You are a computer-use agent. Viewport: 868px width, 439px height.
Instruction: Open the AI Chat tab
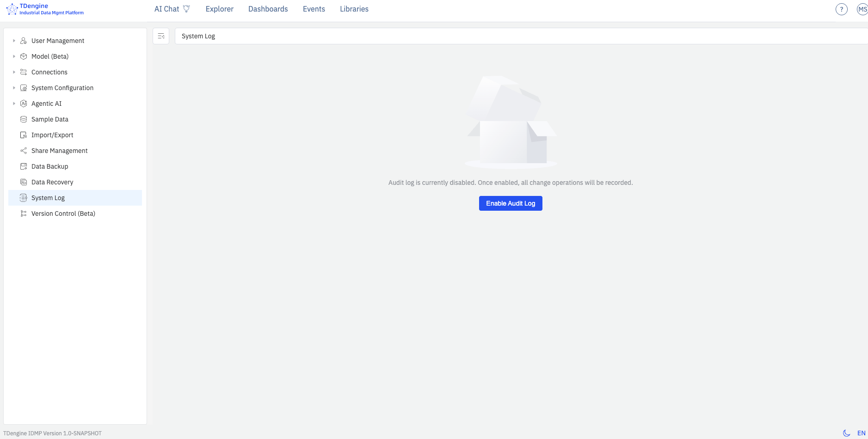click(172, 9)
